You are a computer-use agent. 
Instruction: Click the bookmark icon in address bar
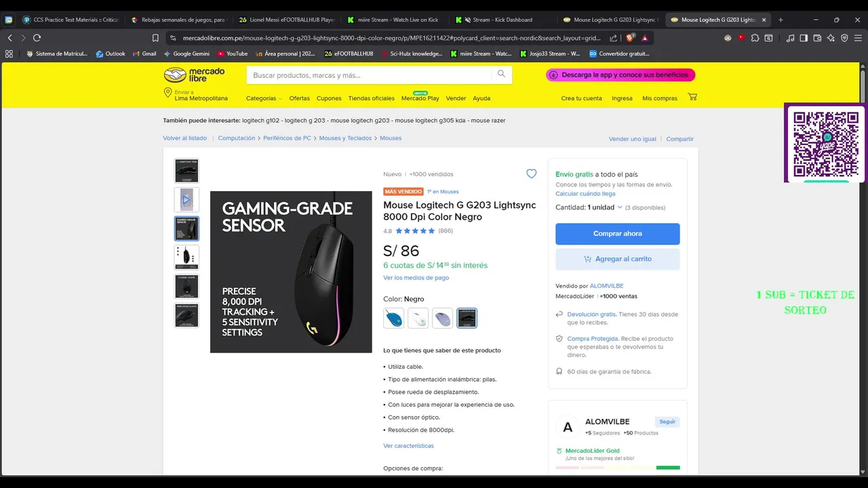click(155, 38)
